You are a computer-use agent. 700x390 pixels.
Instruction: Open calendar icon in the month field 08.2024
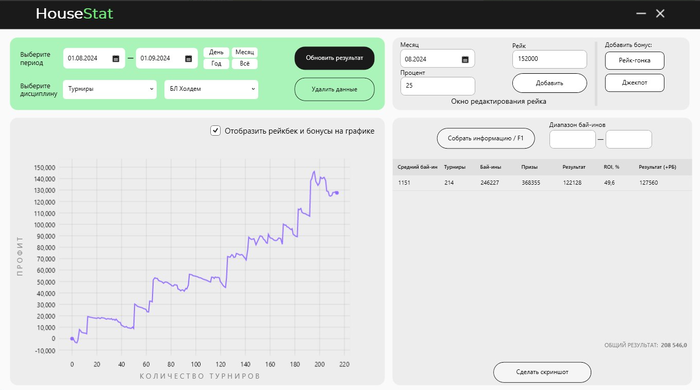point(465,60)
